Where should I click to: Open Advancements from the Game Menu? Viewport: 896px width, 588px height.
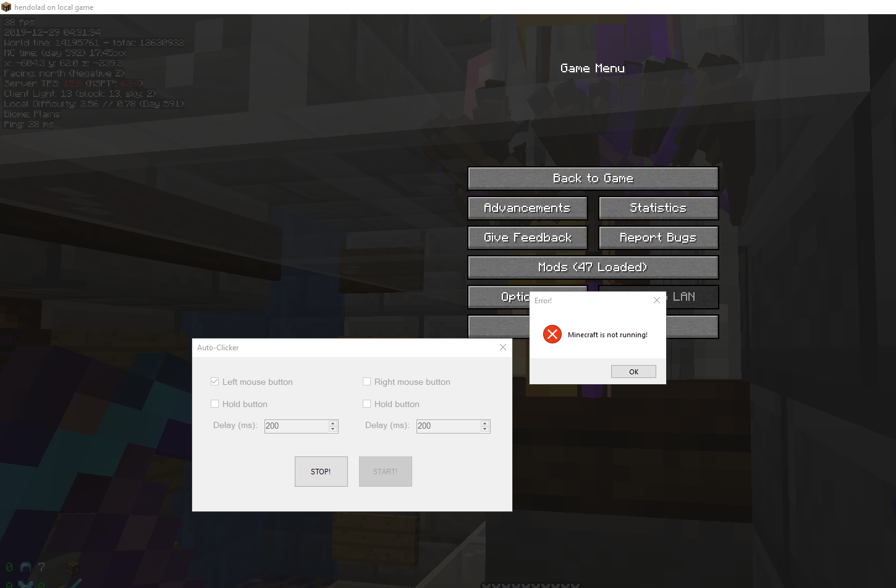point(527,208)
